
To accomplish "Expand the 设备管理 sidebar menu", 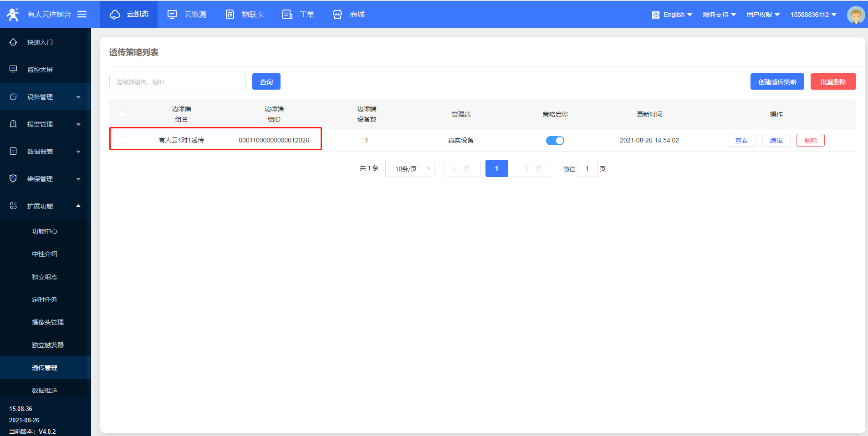I will click(46, 96).
